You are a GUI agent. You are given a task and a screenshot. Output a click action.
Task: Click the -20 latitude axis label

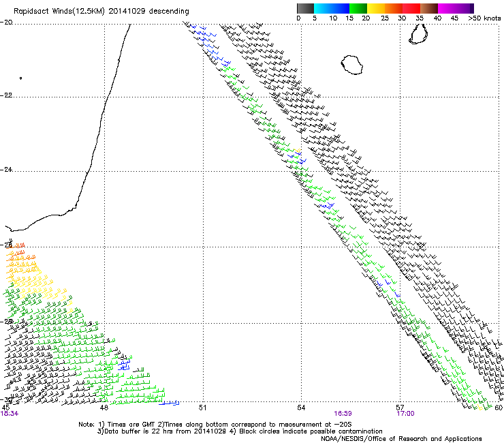tap(6, 22)
